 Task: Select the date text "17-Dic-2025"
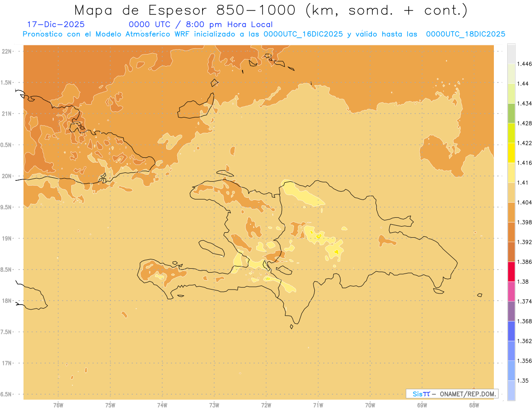coord(56,24)
